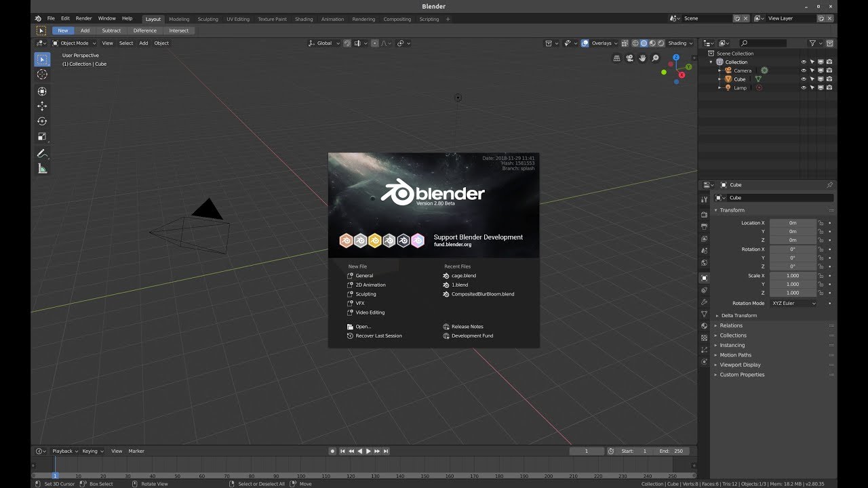Open the Add menu in viewport header
This screenshot has height=488, width=868.
tap(143, 43)
